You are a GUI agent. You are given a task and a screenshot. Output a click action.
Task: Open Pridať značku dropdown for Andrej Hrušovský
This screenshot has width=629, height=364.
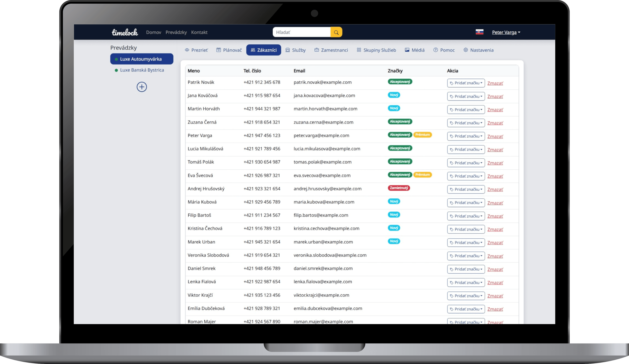tap(466, 189)
